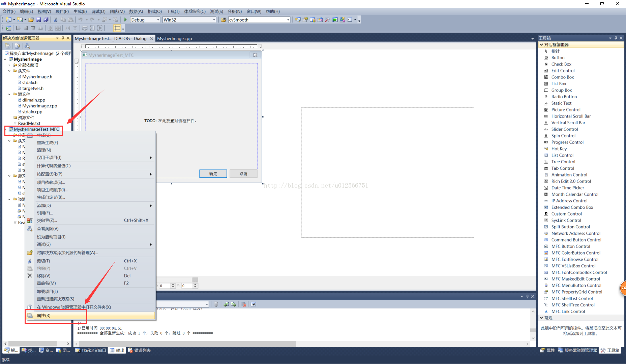This screenshot has width=626, height=364.
Task: Click the Find in Files icon beside cvSmooth
Action: [223, 20]
